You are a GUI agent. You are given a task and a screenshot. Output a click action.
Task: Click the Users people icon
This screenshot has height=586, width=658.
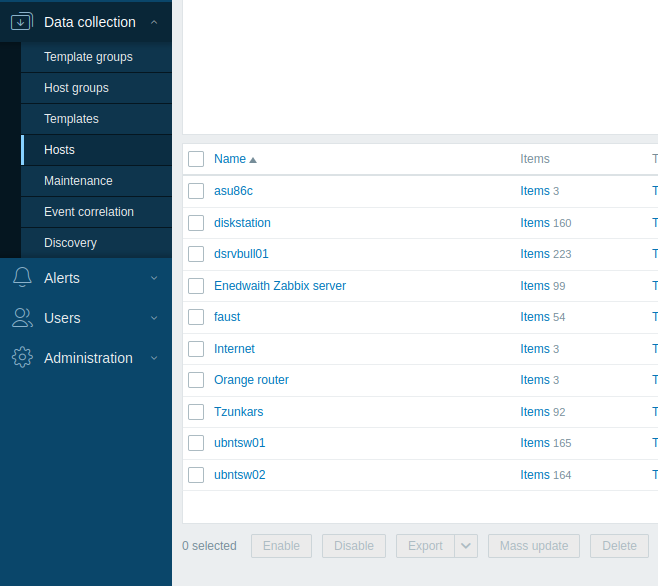[22, 318]
